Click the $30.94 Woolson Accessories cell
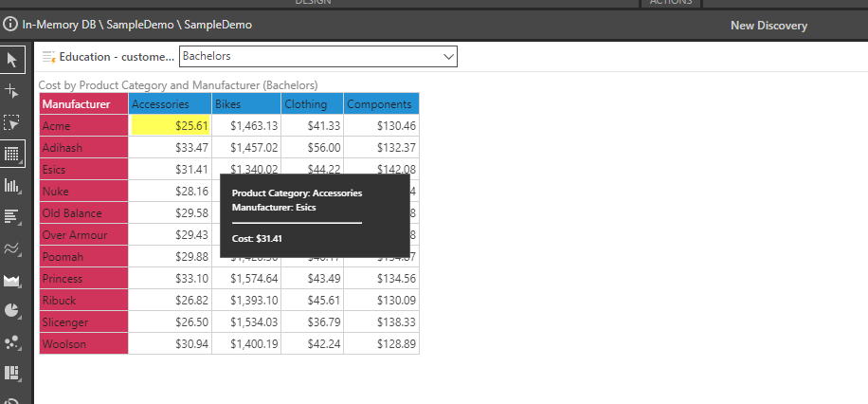 (x=171, y=343)
